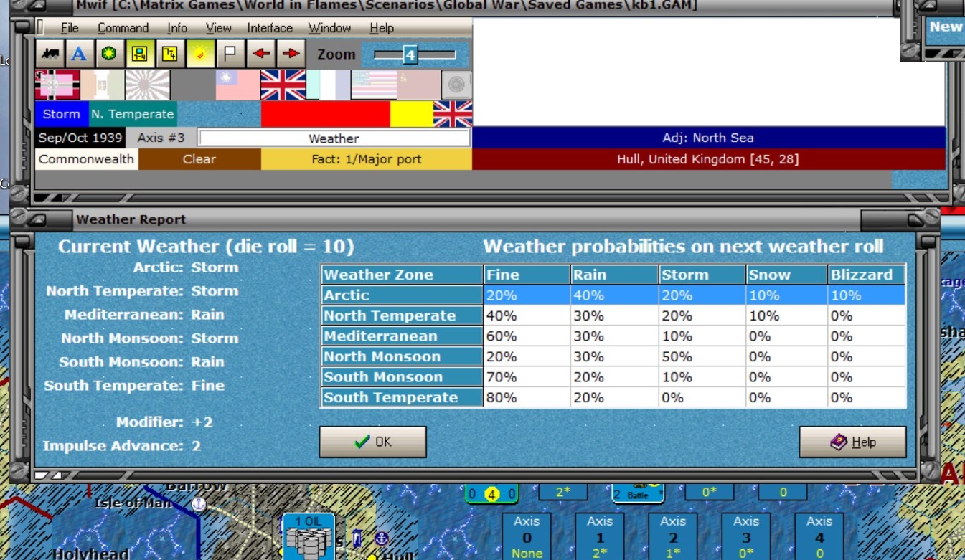Click the Axis #3 impulse label
The height and width of the screenshot is (560, 965).
point(161,138)
